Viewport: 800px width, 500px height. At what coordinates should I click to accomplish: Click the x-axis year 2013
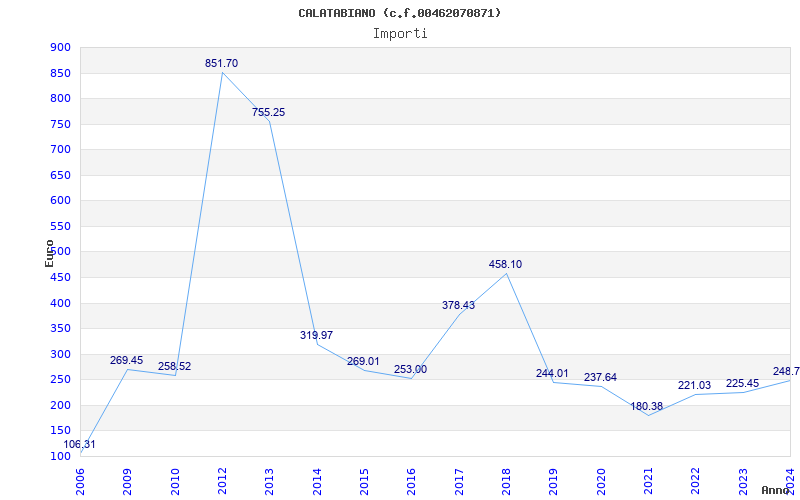click(x=269, y=482)
